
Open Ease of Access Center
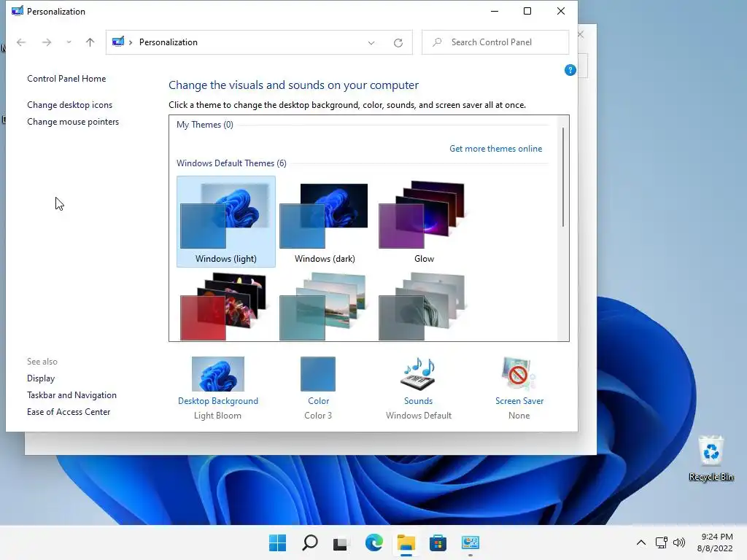click(69, 412)
